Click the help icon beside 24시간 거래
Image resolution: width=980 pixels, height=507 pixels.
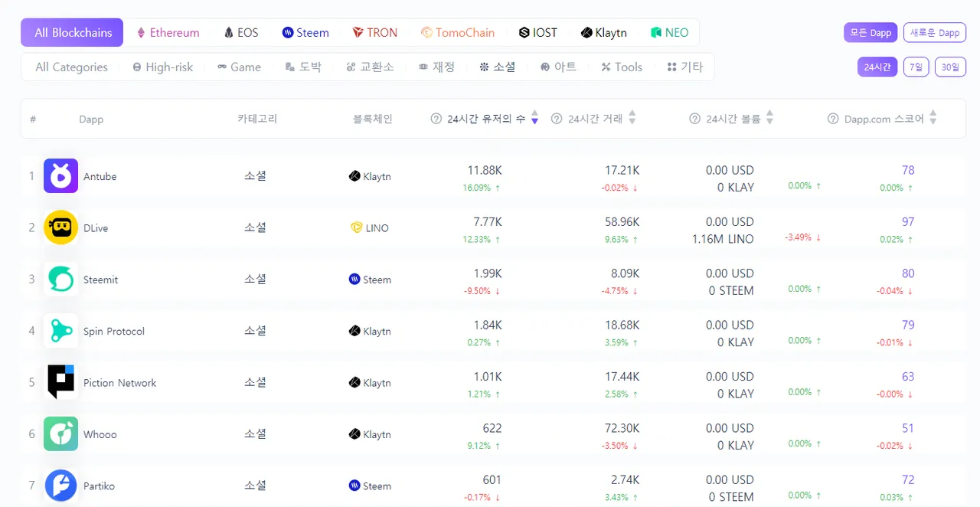click(x=557, y=119)
